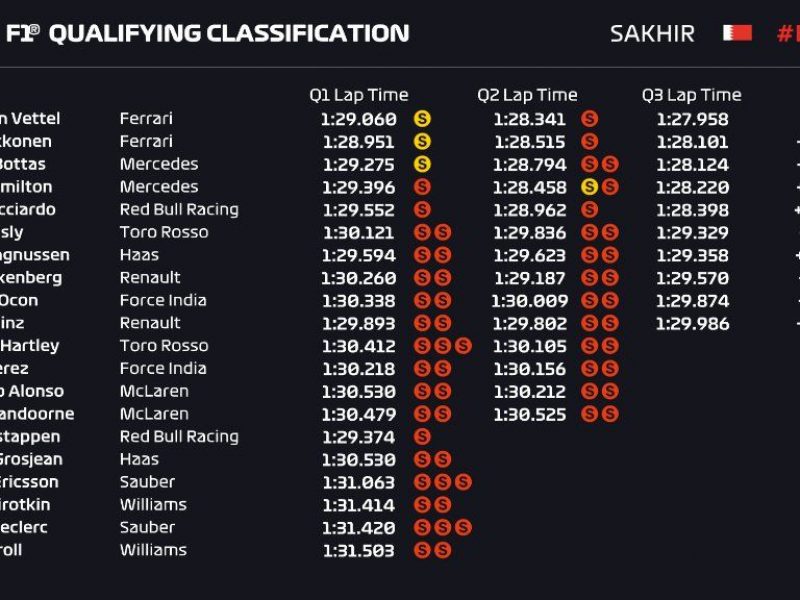Screen dimensions: 800x600
Task: Select the Q3 Lap Time column header
Action: tap(691, 95)
